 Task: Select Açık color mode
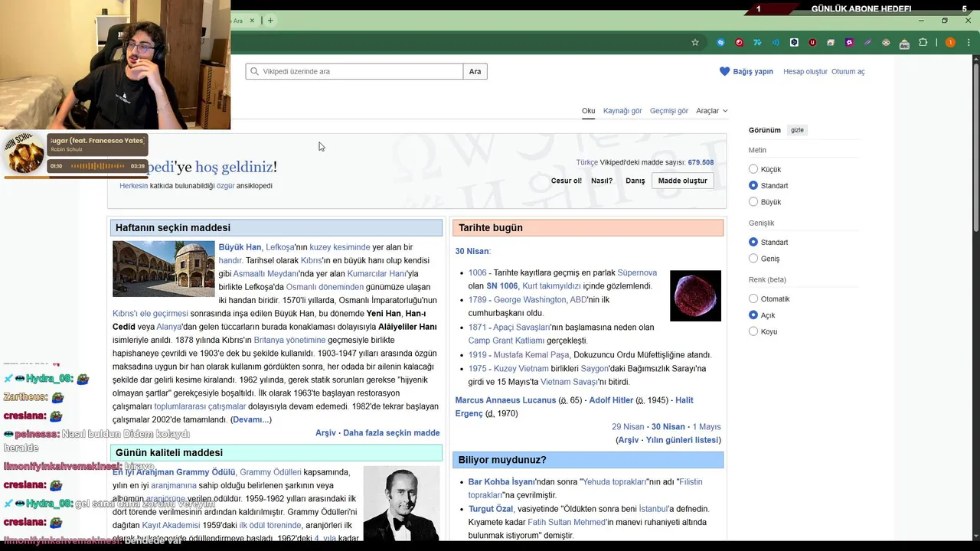pos(753,315)
